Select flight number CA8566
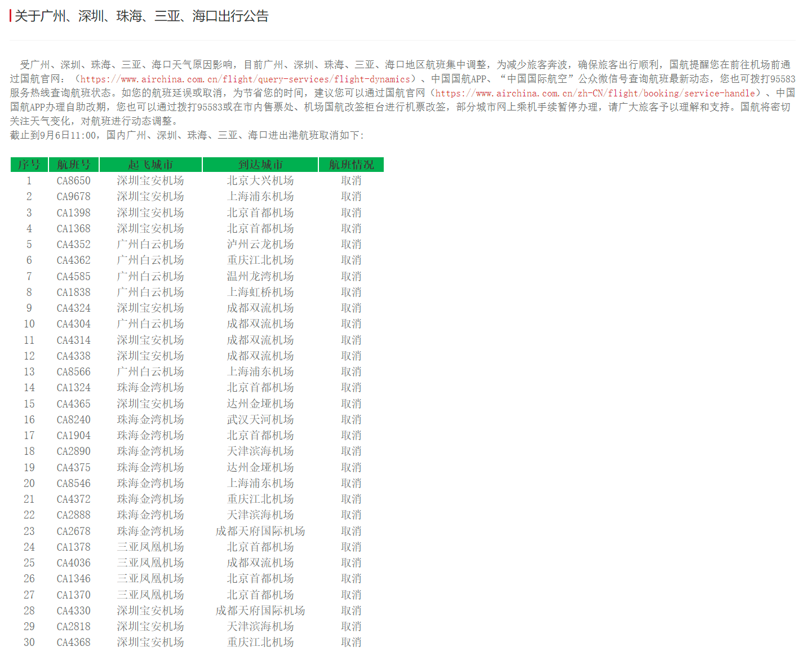 74,372
